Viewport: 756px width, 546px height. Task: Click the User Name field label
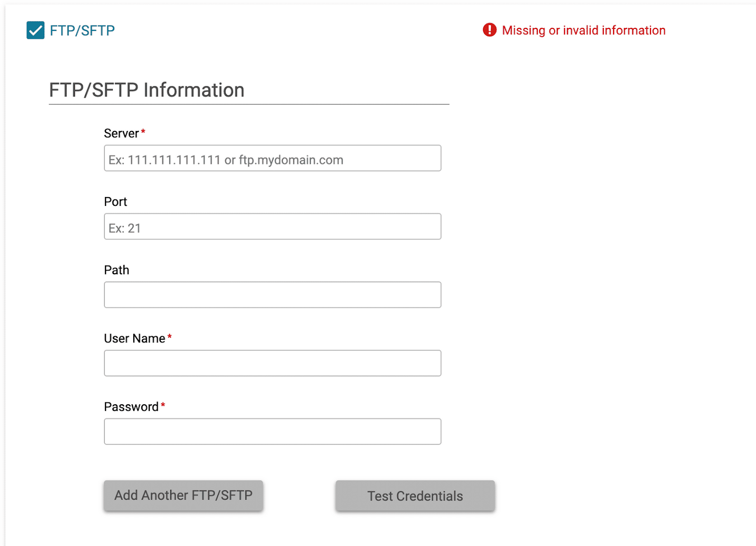(134, 339)
